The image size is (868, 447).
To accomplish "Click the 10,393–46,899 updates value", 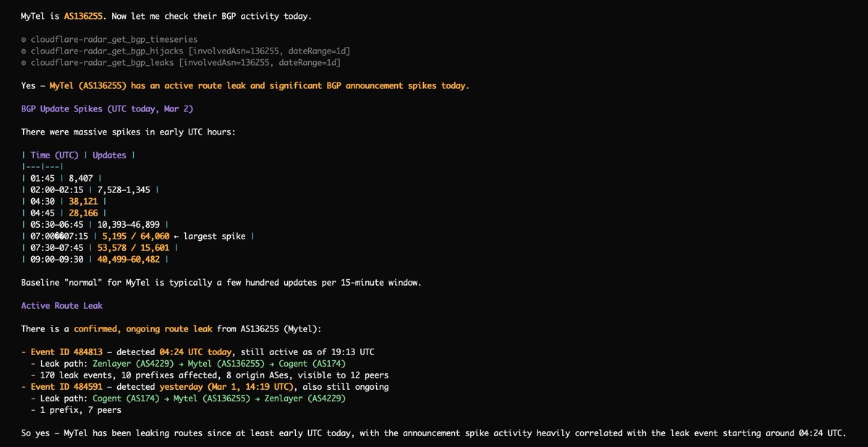I will 129,224.
